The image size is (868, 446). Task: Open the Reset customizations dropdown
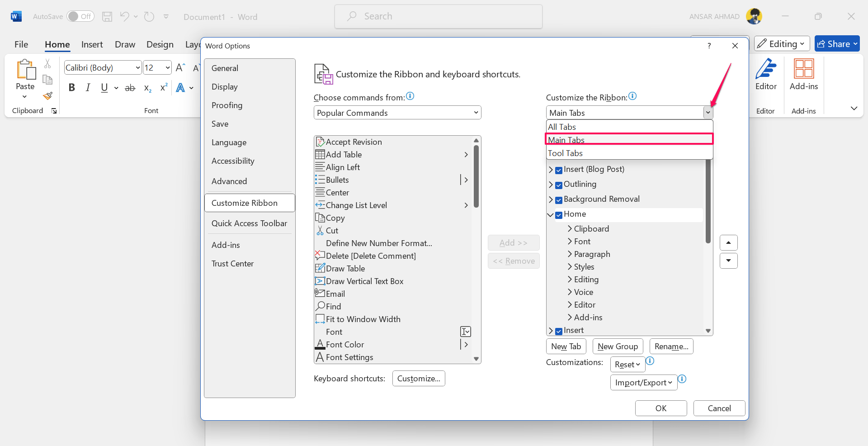(x=627, y=365)
